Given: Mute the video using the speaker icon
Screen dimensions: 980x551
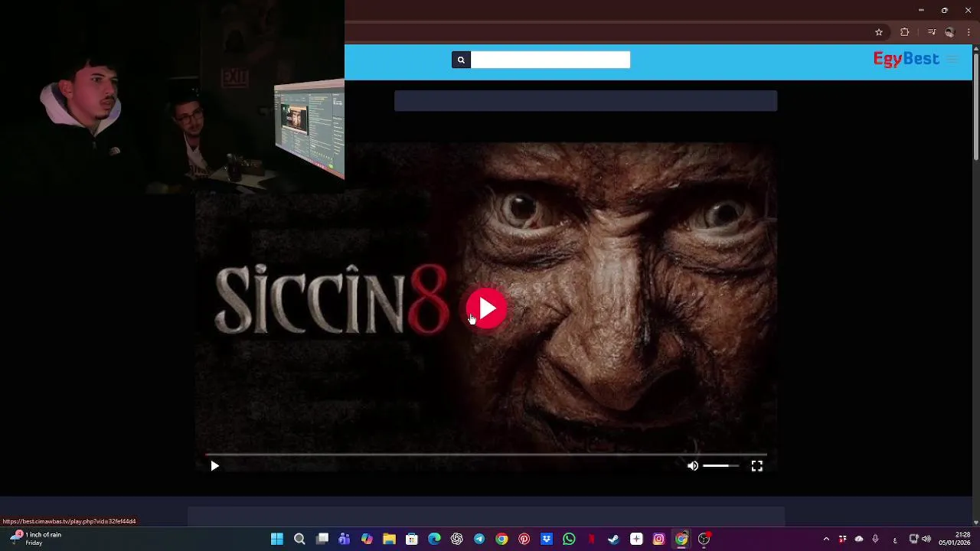Looking at the screenshot, I should click(693, 466).
